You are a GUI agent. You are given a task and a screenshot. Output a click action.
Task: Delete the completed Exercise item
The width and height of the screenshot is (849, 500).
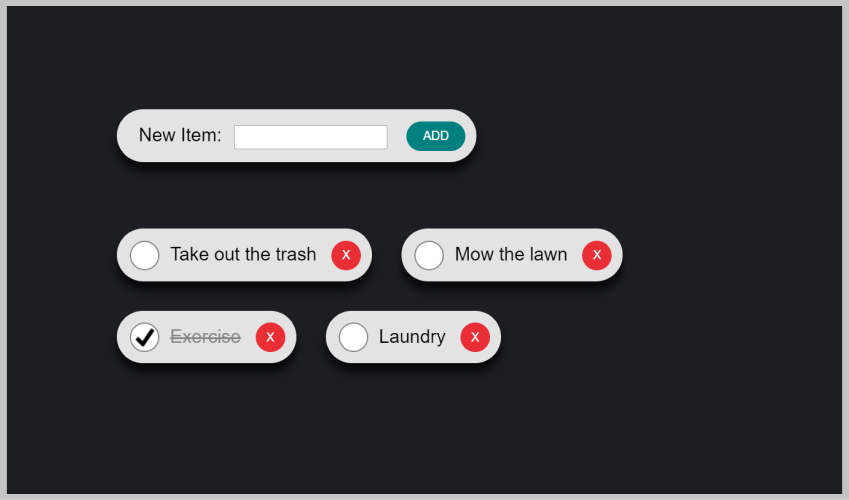click(x=270, y=337)
